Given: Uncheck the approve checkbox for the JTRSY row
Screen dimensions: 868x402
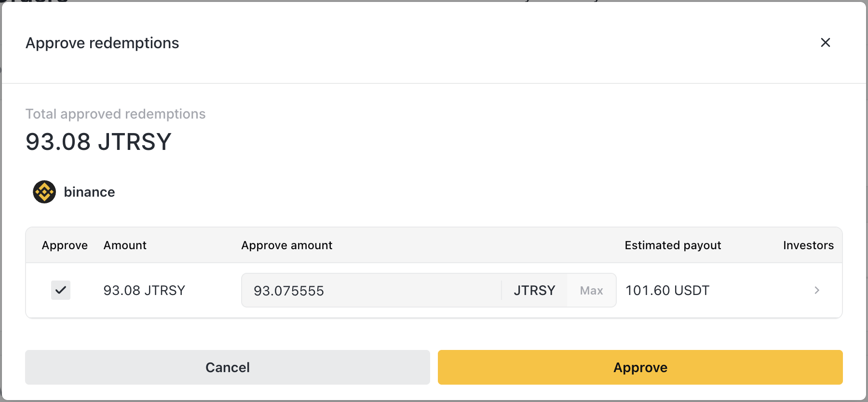Looking at the screenshot, I should click(x=61, y=290).
